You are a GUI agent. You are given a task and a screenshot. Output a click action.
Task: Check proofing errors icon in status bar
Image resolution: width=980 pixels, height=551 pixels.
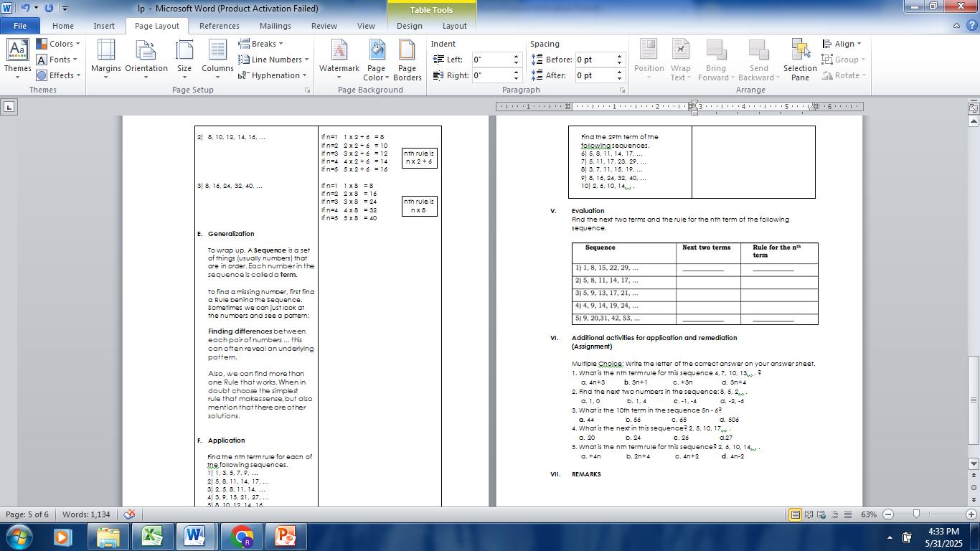(x=129, y=514)
